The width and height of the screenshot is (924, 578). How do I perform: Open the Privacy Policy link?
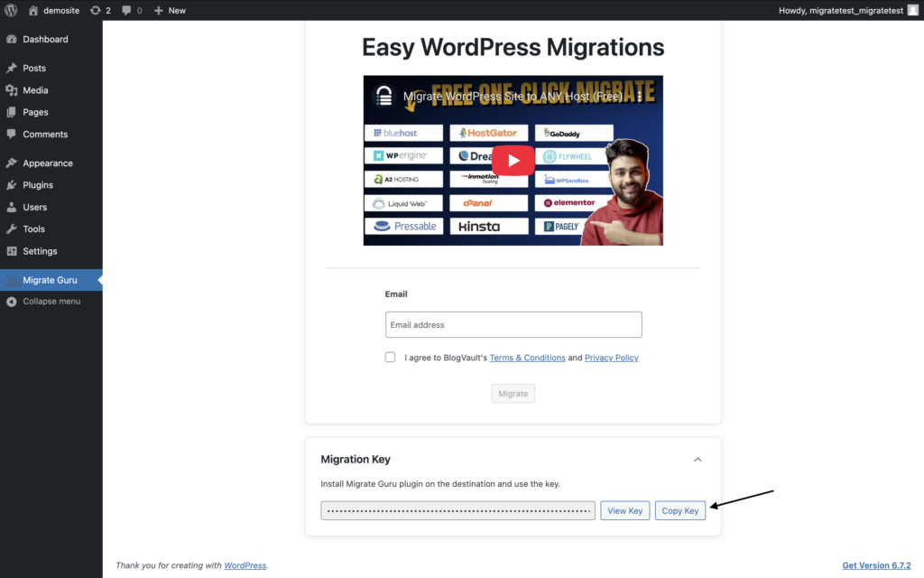(x=611, y=358)
